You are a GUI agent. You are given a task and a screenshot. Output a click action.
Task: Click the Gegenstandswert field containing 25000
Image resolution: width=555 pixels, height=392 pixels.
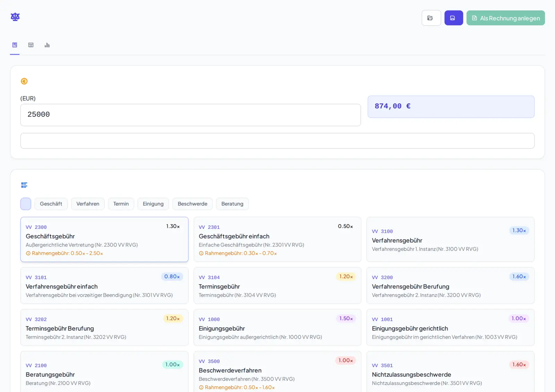(190, 115)
